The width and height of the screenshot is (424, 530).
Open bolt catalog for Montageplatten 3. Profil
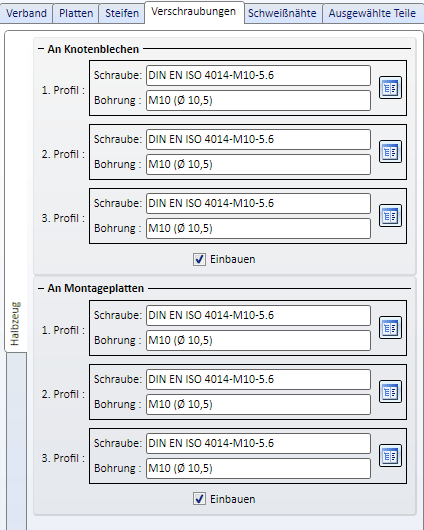(x=390, y=456)
